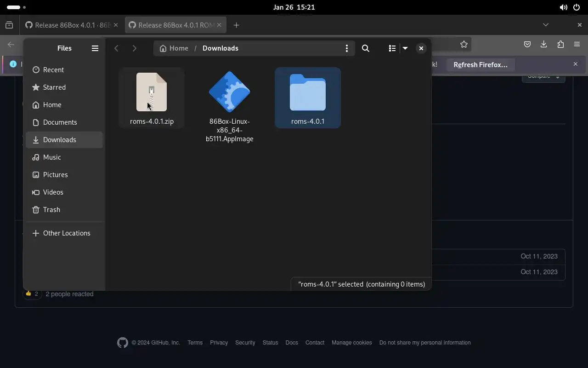The height and width of the screenshot is (368, 588).
Task: Open Firefox extensions icon
Action: 560,45
